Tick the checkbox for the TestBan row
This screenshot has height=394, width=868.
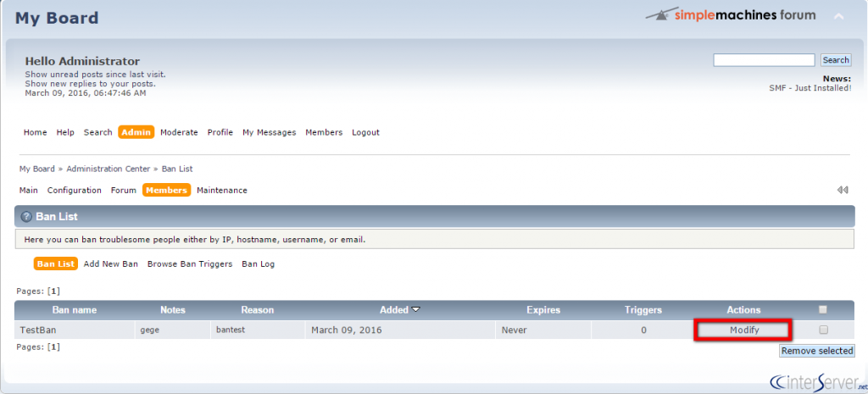[823, 330]
